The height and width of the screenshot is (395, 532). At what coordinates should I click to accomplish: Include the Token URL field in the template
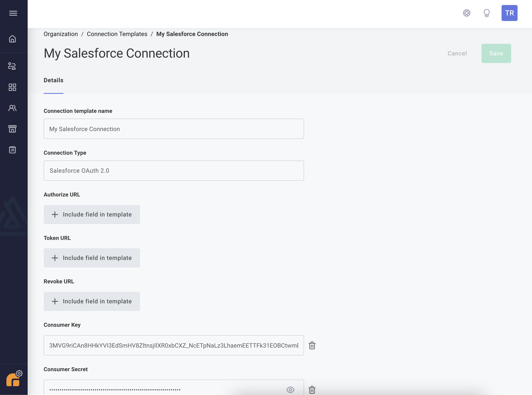coord(92,258)
